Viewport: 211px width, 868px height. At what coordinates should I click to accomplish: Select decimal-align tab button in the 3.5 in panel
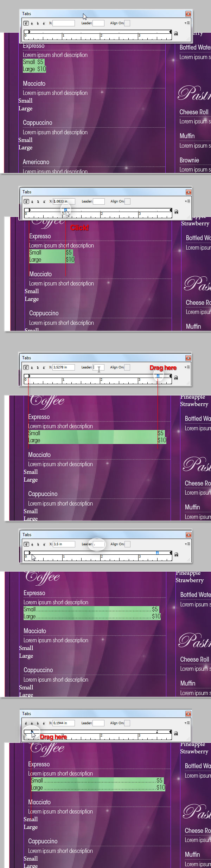point(44,544)
